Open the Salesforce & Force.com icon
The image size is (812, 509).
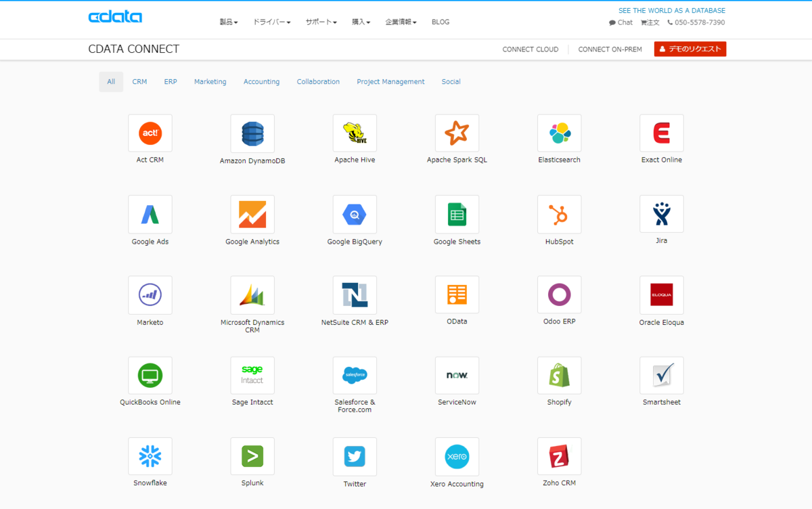pyautogui.click(x=355, y=376)
